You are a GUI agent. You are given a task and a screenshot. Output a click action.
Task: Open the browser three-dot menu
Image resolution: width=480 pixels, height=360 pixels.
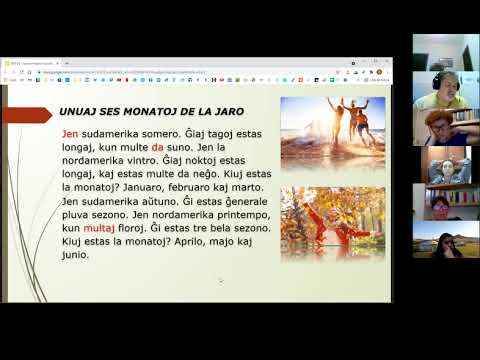(387, 72)
